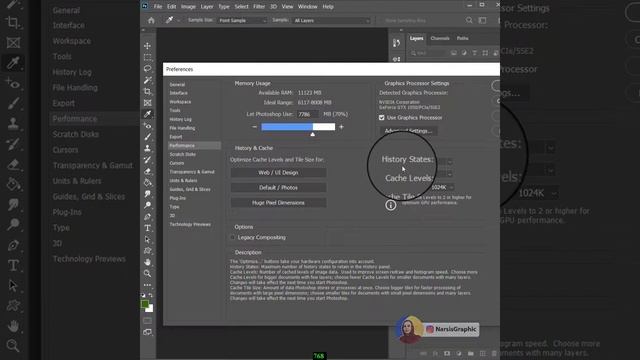Click the Default / Photos button

coord(278,188)
